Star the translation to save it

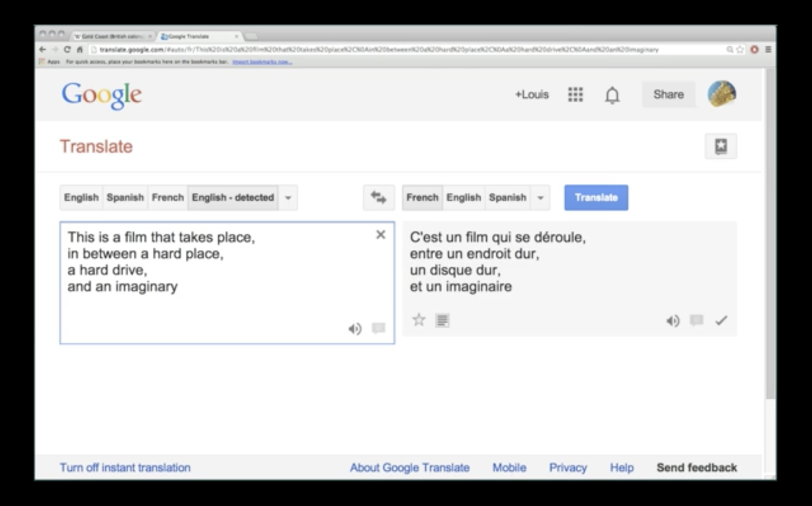tap(419, 320)
